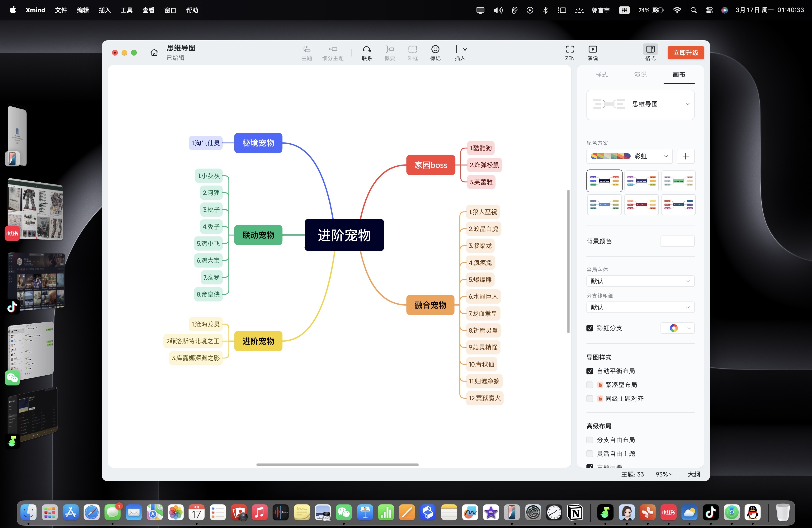The height and width of the screenshot is (528, 812).
Task: Open the Music app from the Dock
Action: pyautogui.click(x=259, y=512)
